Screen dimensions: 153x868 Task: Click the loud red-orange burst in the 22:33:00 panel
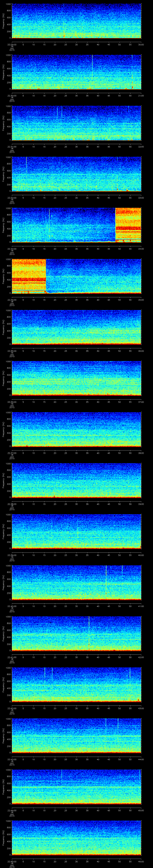(128, 225)
